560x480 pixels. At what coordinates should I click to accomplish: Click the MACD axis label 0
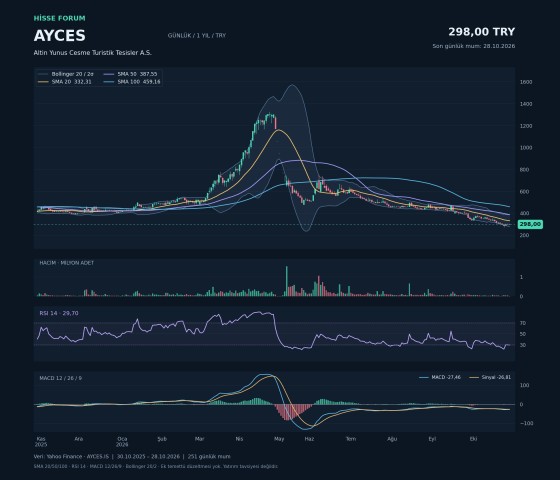[x=521, y=405]
